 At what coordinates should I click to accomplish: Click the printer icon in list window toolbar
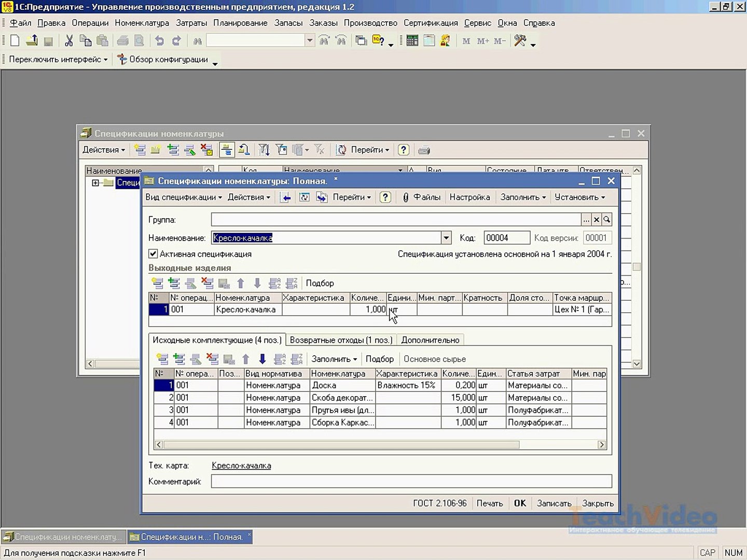tap(424, 150)
